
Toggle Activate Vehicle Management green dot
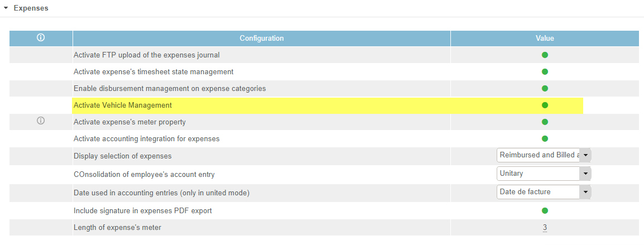pyautogui.click(x=545, y=105)
